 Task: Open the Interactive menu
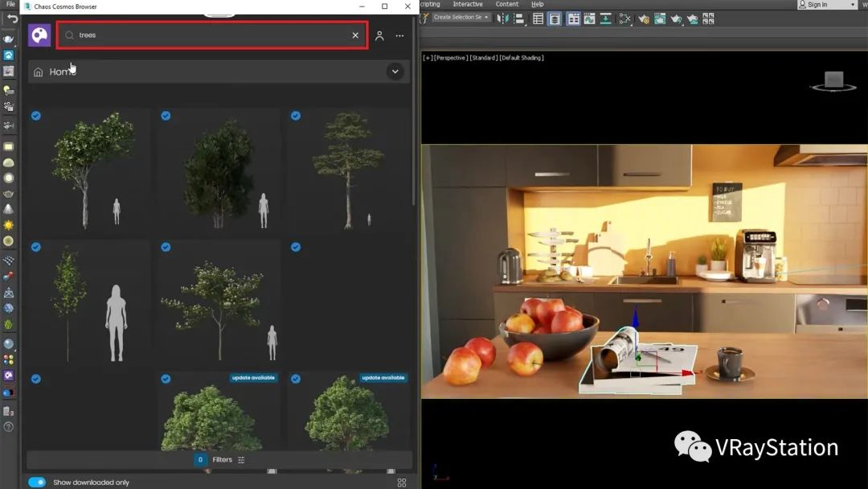pos(468,4)
